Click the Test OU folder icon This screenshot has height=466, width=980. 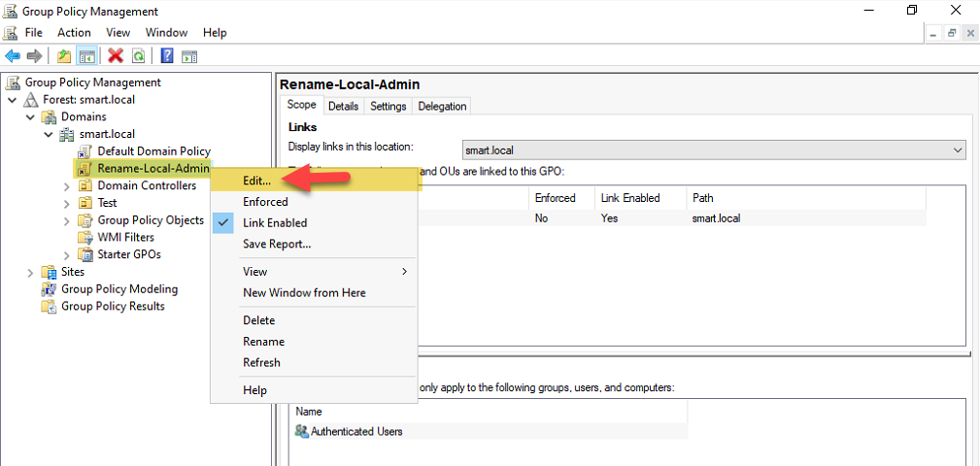pyautogui.click(x=85, y=203)
